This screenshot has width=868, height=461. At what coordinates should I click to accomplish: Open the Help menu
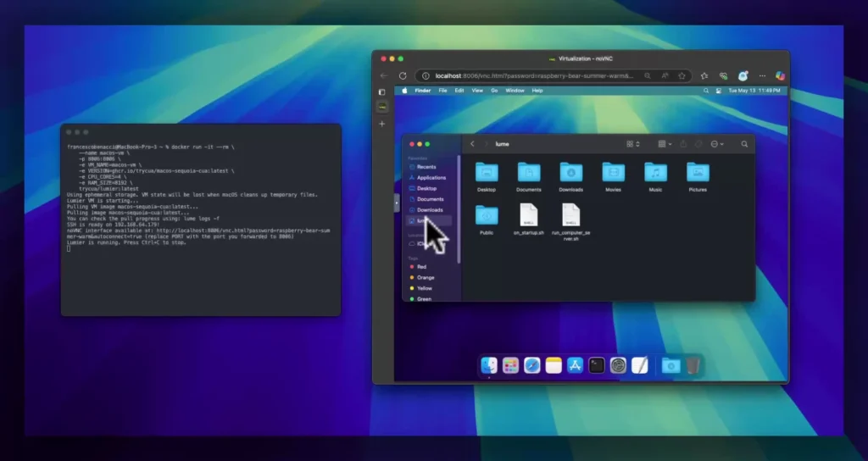(537, 90)
